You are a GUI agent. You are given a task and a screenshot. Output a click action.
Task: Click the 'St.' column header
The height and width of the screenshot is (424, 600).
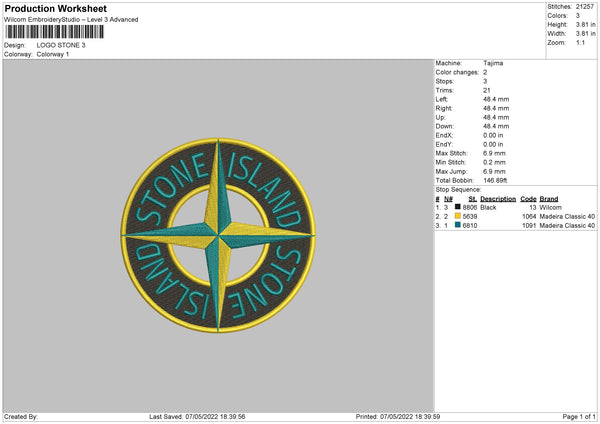click(x=473, y=199)
